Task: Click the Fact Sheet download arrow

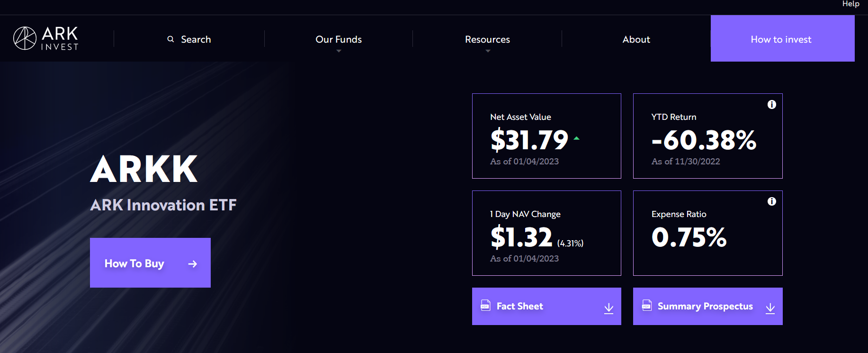Action: point(609,308)
